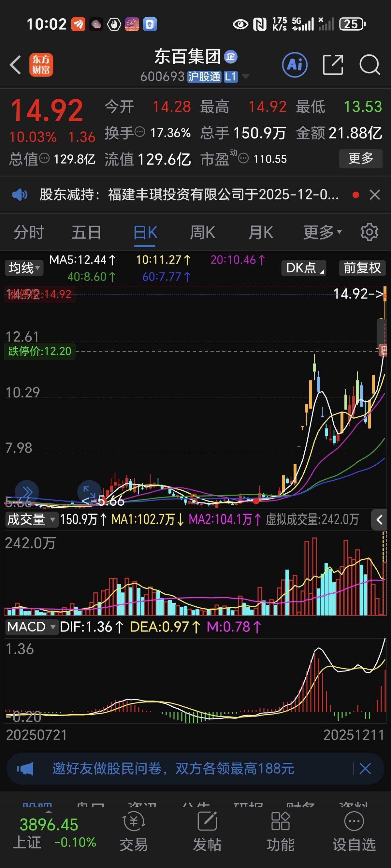This screenshot has height=868, width=391.
Task: Toggle the DK点 indicator option
Action: [304, 268]
